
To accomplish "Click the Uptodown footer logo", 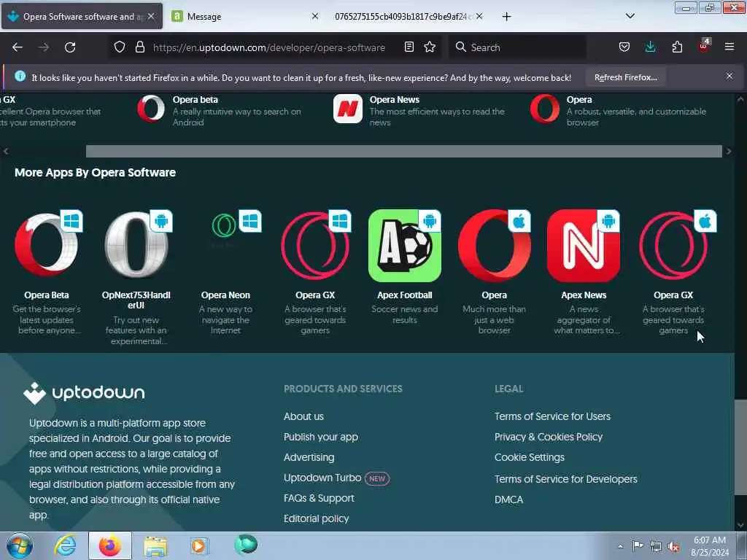I will 84,393.
